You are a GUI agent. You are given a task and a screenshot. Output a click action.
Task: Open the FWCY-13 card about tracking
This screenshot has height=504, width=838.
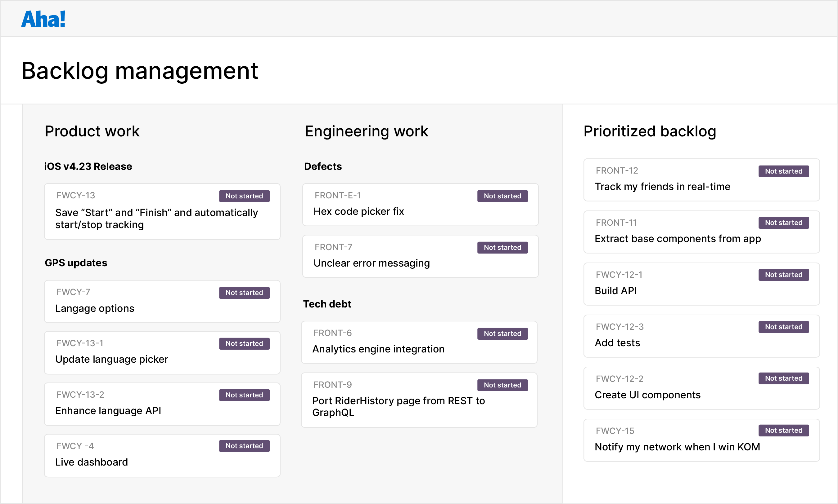[x=162, y=211]
